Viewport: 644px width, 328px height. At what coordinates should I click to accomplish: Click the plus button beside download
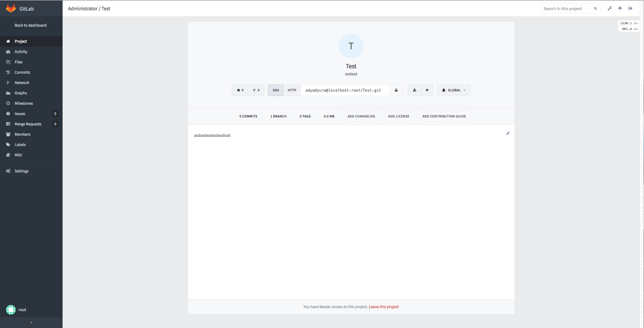[x=427, y=90]
